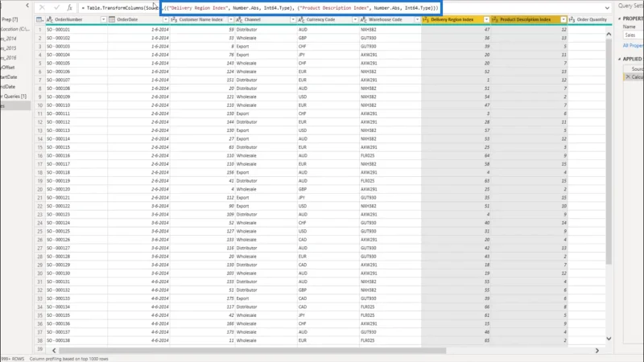Edit the query Name field 'Sales'
Screen dimensions: 644x362
click(634, 35)
